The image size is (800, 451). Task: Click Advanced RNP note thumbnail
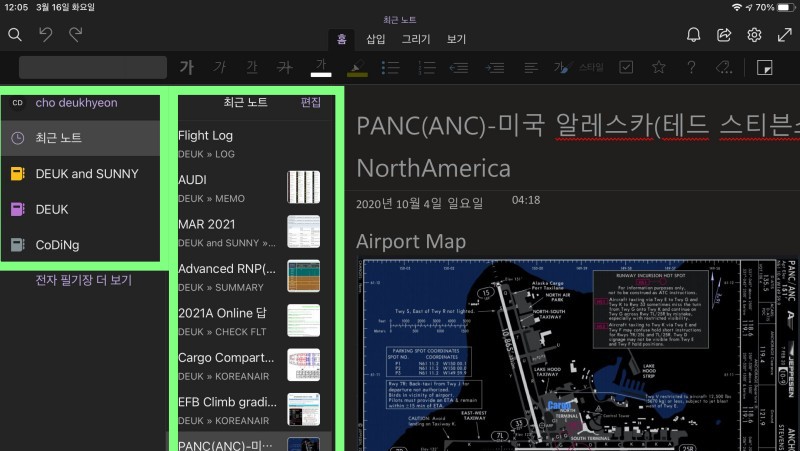[304, 276]
